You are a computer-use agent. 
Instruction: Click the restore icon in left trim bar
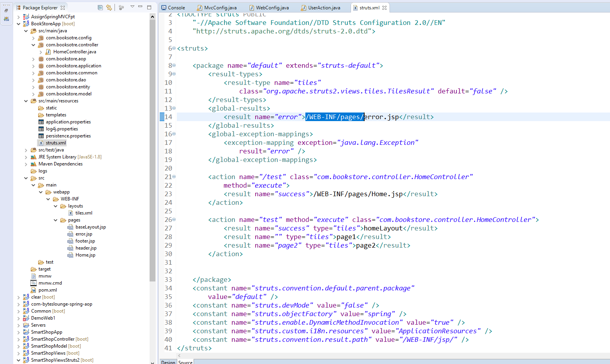tap(6, 11)
